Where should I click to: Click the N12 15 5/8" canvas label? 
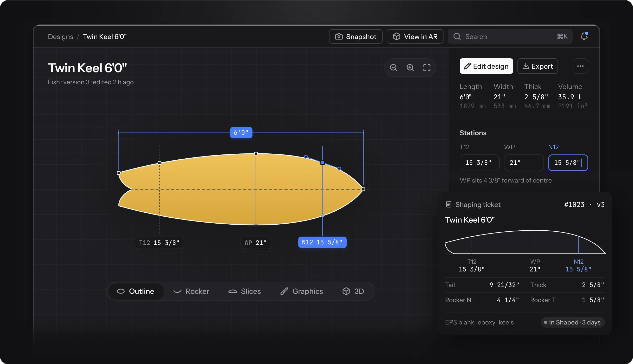[x=322, y=242]
